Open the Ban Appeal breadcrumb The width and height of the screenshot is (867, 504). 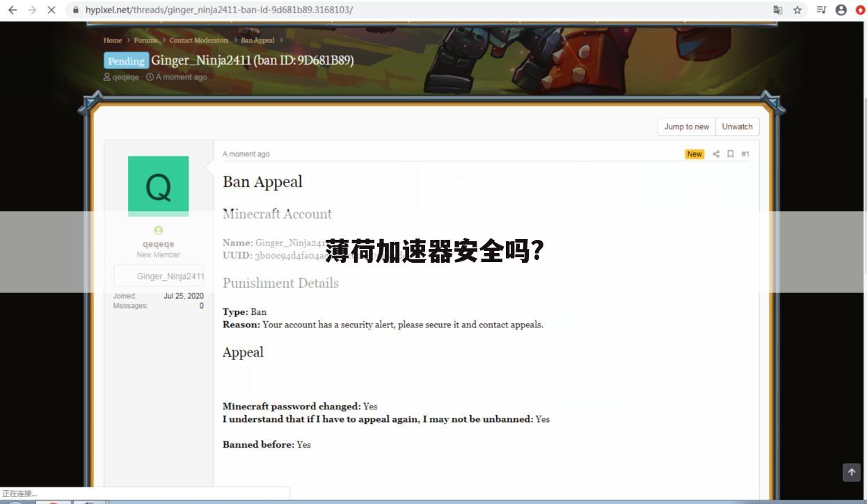pyautogui.click(x=257, y=40)
